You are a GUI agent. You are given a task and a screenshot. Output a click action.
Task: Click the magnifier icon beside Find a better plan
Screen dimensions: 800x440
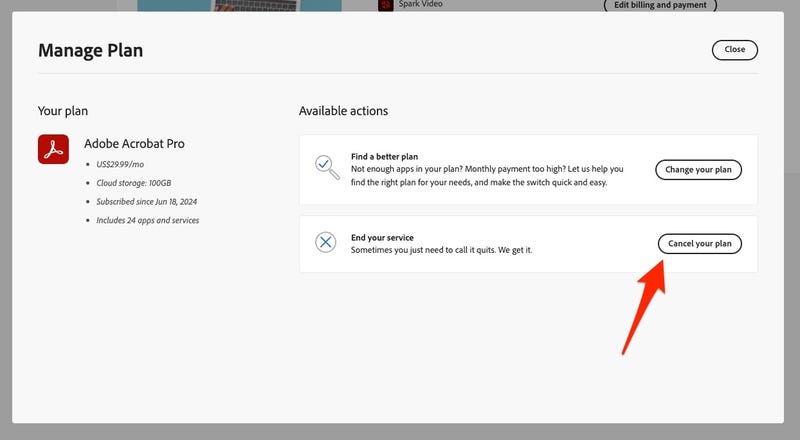[326, 168]
